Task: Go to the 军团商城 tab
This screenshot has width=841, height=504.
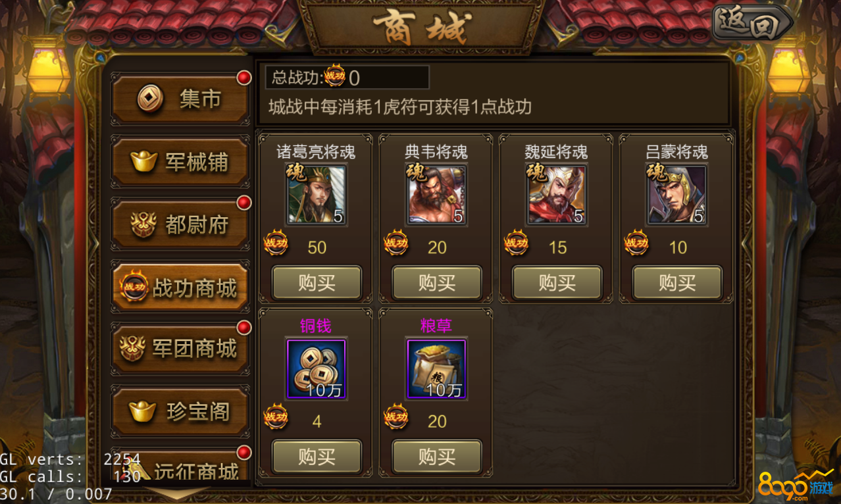Action: (x=180, y=349)
